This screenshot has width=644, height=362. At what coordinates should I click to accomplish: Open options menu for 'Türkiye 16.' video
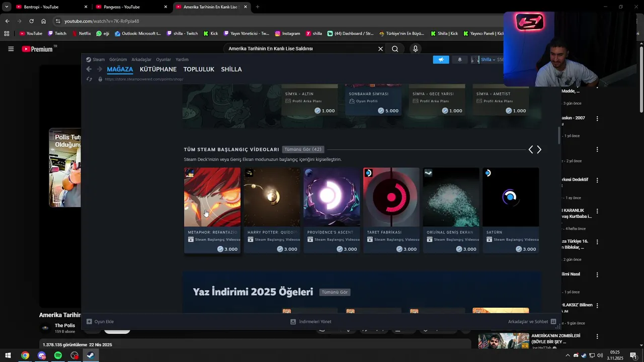click(597, 242)
